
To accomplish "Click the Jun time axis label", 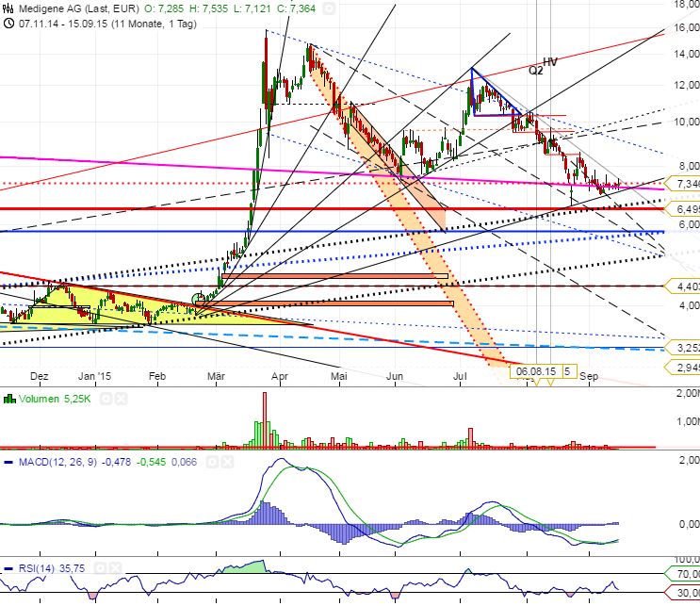I will (x=395, y=376).
